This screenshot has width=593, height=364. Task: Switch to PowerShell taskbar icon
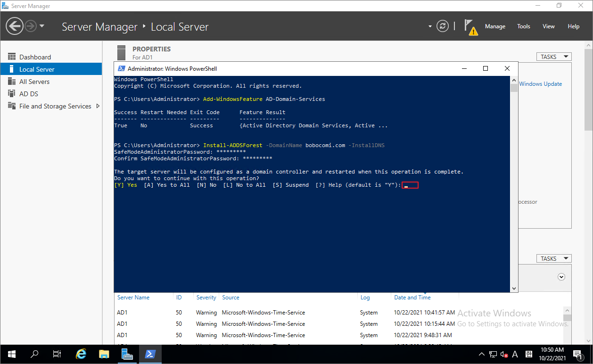pos(150,354)
